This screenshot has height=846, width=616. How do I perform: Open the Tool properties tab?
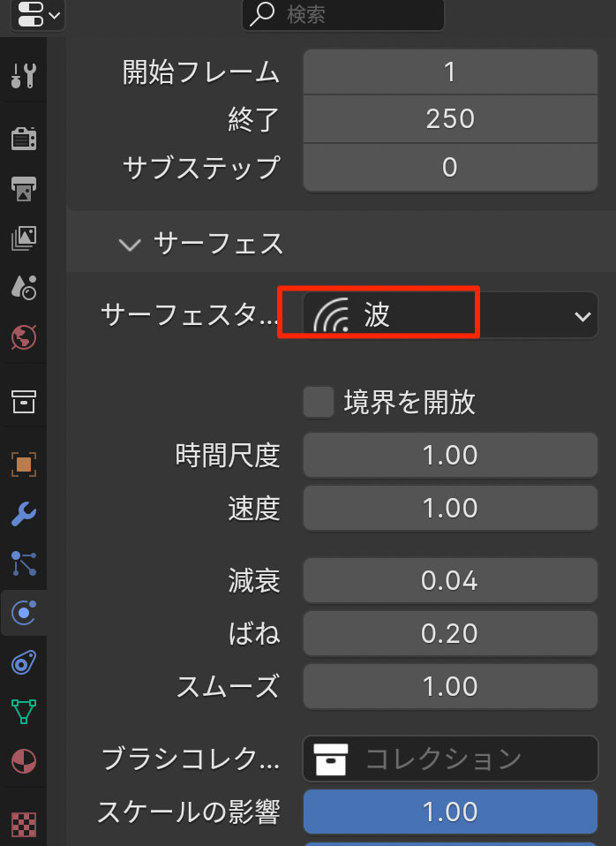tap(23, 76)
